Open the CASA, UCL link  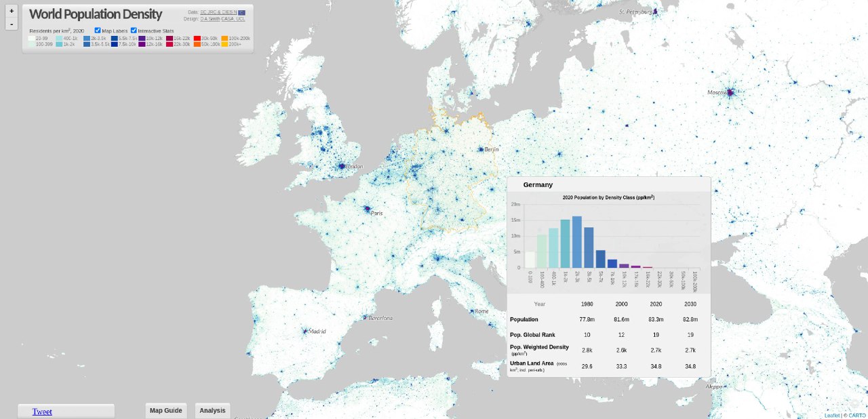[233, 19]
